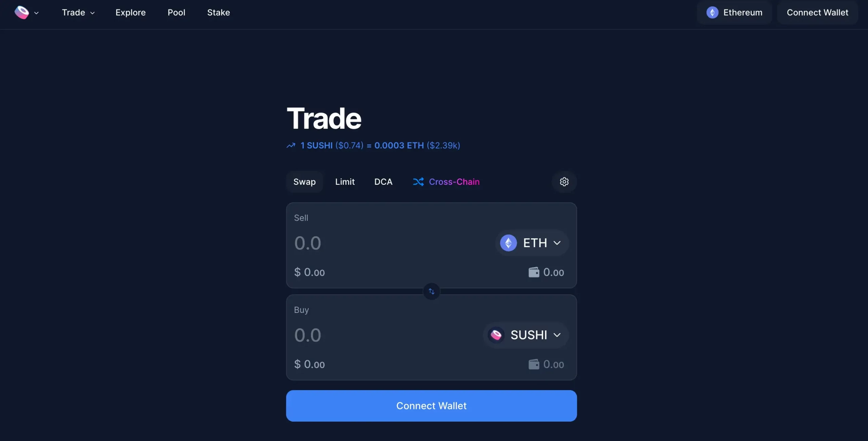Expand the ETH token dropdown
868x441 pixels.
tap(532, 242)
